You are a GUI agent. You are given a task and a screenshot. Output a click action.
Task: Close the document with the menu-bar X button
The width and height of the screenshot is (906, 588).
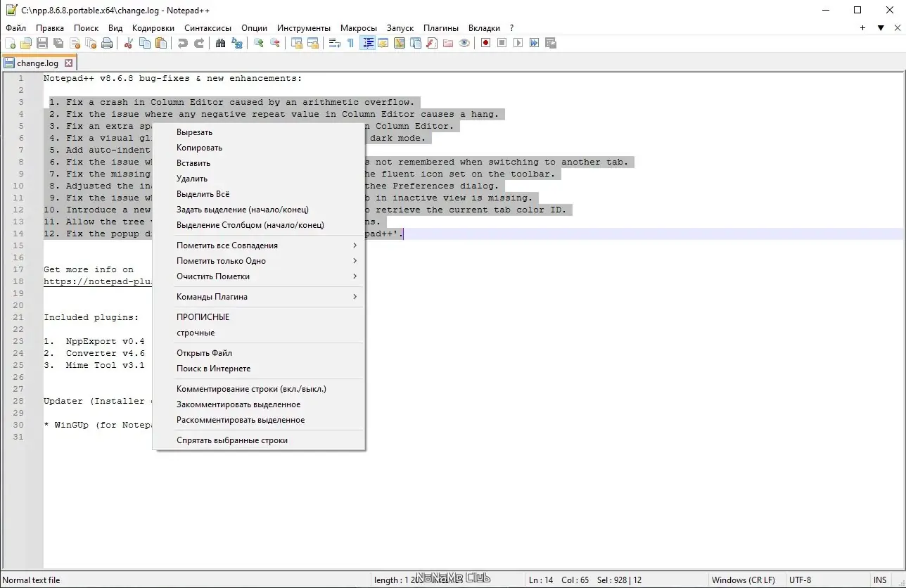(898, 28)
